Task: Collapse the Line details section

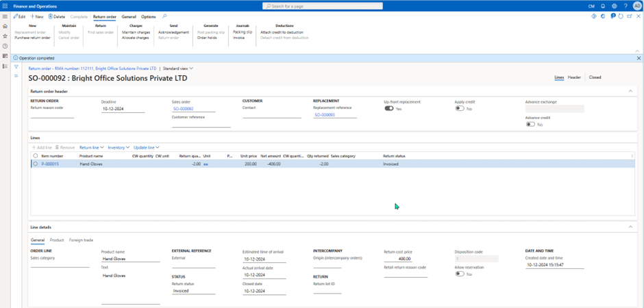Action: pos(630,227)
